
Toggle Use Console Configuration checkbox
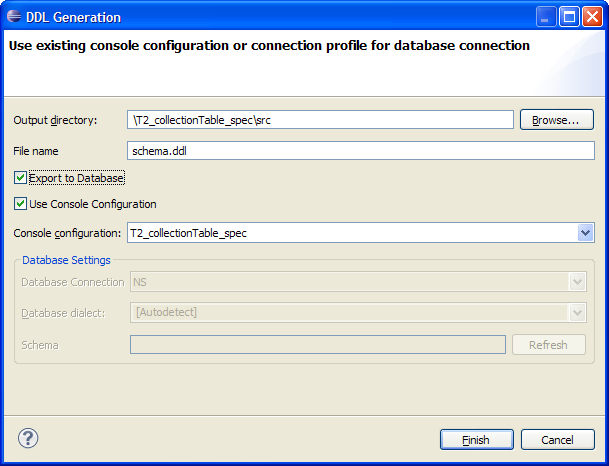(x=20, y=204)
